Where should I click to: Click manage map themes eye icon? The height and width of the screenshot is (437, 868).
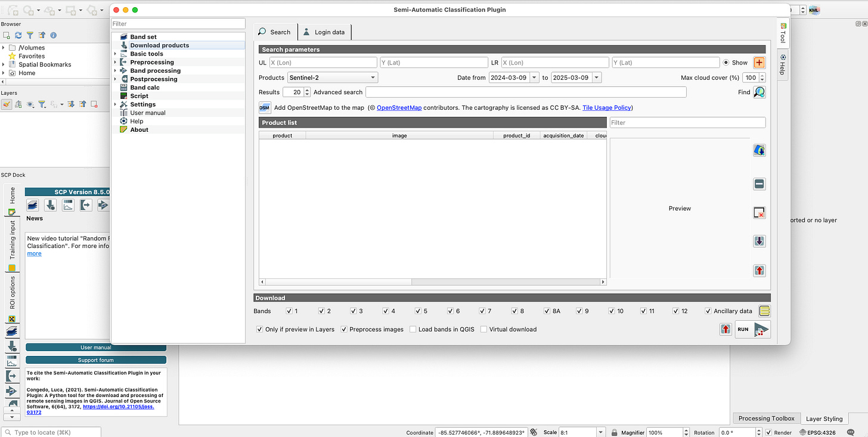(x=30, y=104)
